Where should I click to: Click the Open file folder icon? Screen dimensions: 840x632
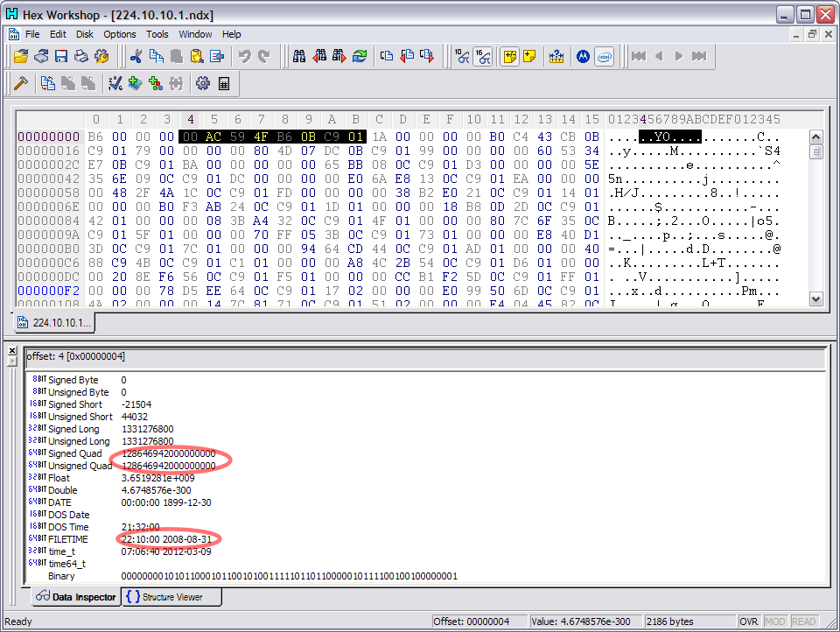coord(21,56)
